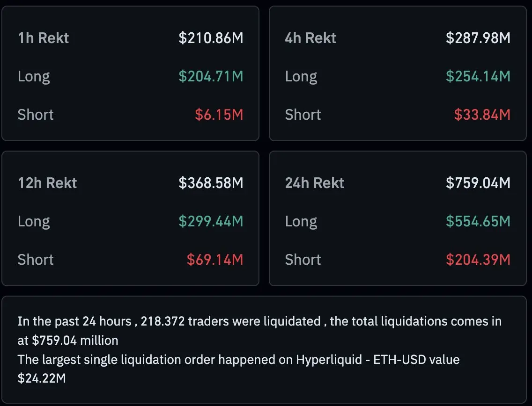Screen dimensions: 532x406
Task: Click the Long label in 24h card
Action: pyautogui.click(x=301, y=221)
